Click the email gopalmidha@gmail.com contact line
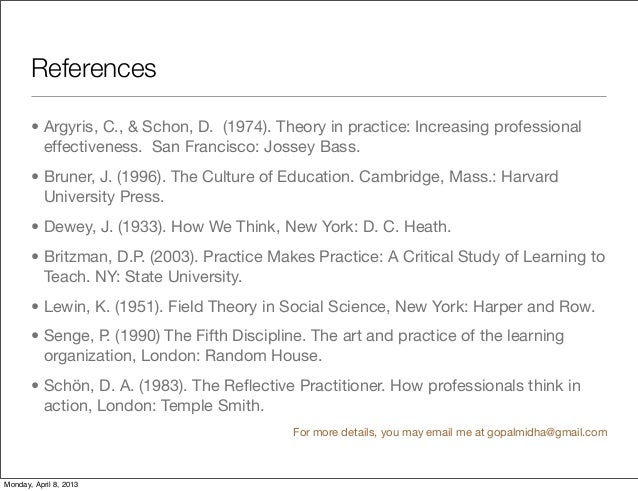Viewport: 638px width, 491px height. 448,433
